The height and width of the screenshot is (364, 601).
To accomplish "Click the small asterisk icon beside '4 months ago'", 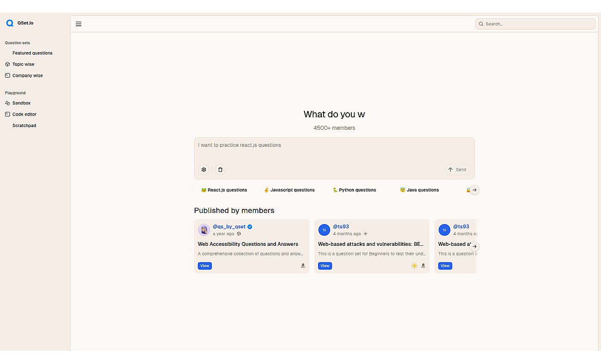I will (366, 234).
